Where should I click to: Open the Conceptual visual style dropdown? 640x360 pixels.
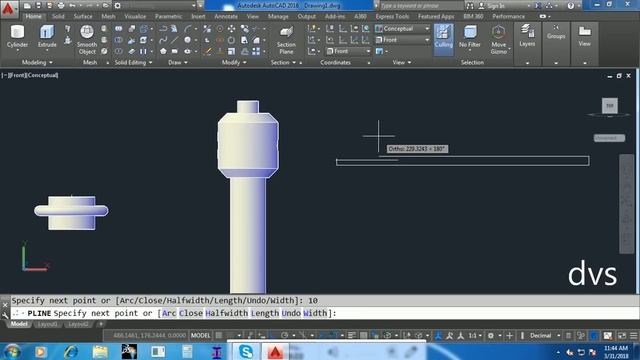point(402,29)
